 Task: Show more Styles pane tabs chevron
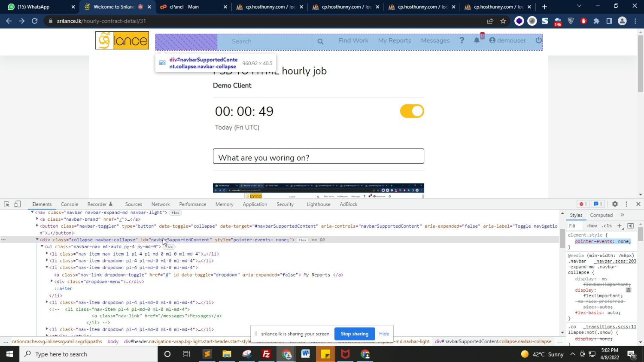coord(622,215)
